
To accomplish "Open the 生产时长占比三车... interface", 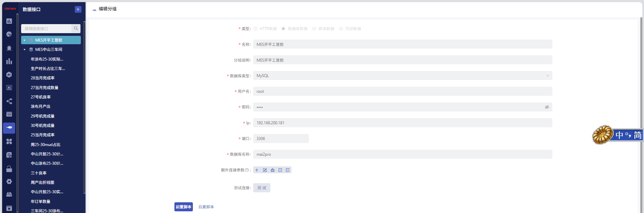I will pyautogui.click(x=48, y=69).
